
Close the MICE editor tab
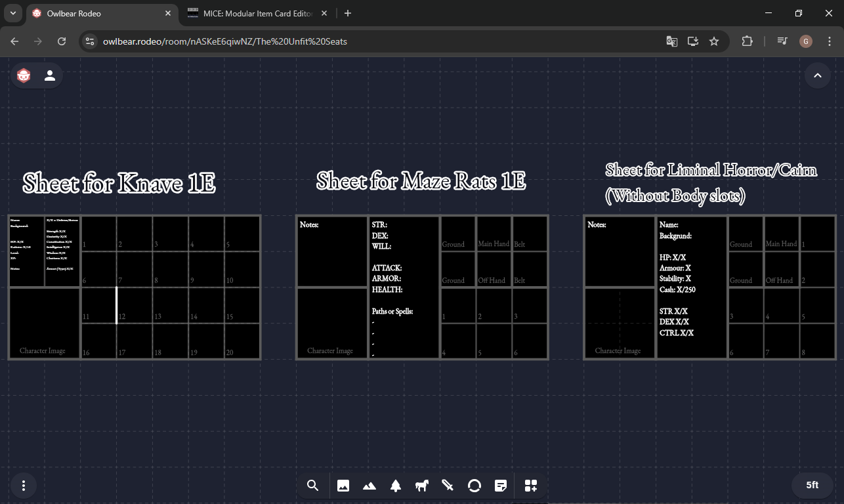tap(324, 13)
